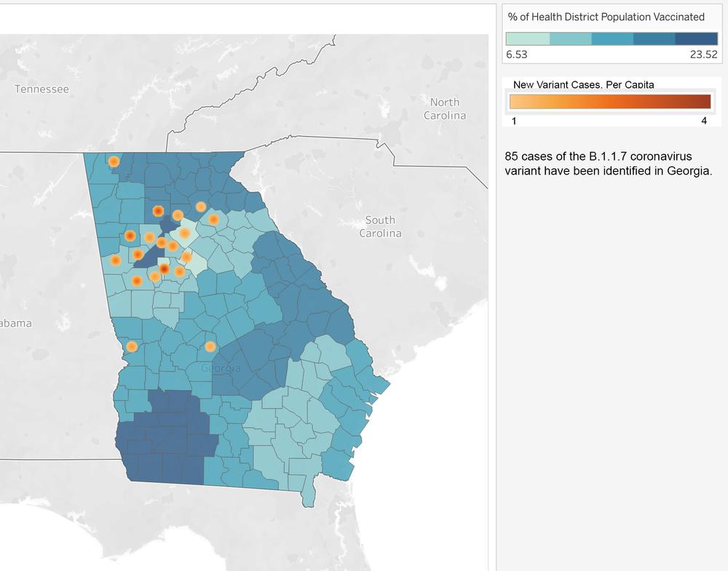This screenshot has height=571, width=728.
Task: Click the South Carolina map label
Action: [x=380, y=226]
